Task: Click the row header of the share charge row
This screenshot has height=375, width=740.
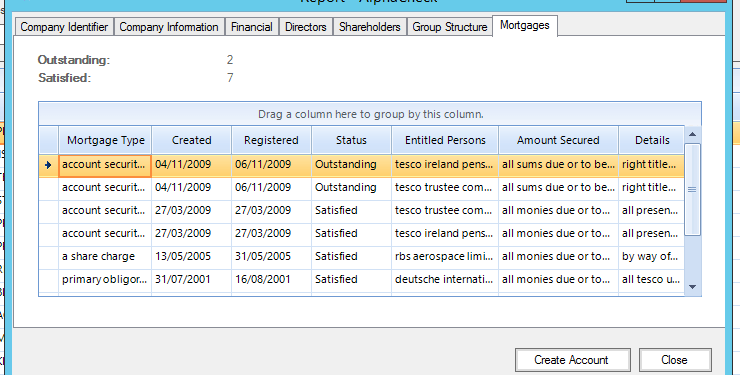Action: pyautogui.click(x=49, y=257)
